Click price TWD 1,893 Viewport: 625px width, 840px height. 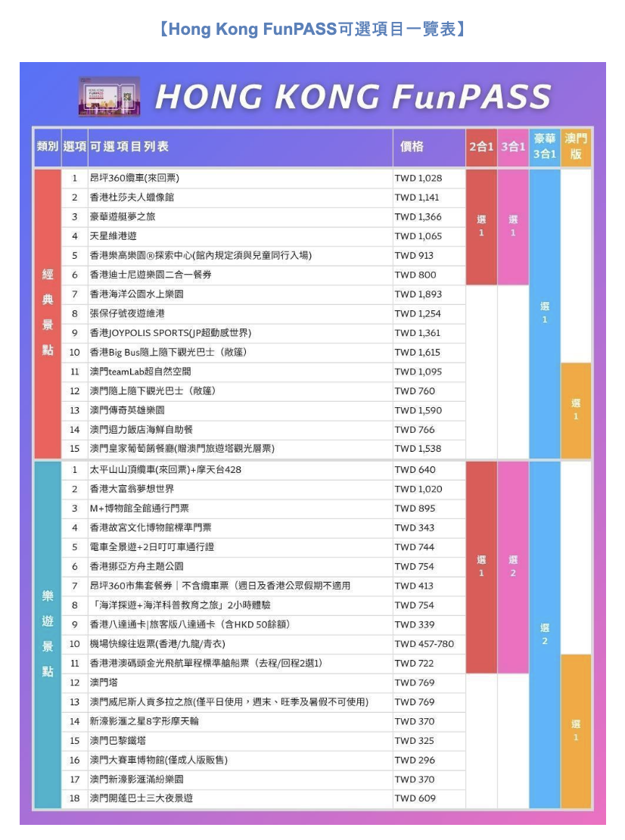coord(418,294)
